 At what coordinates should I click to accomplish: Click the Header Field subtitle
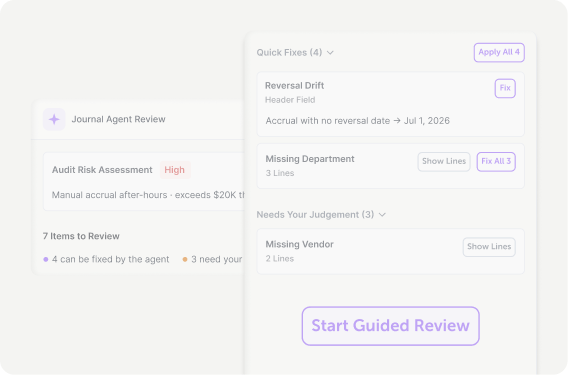290,100
